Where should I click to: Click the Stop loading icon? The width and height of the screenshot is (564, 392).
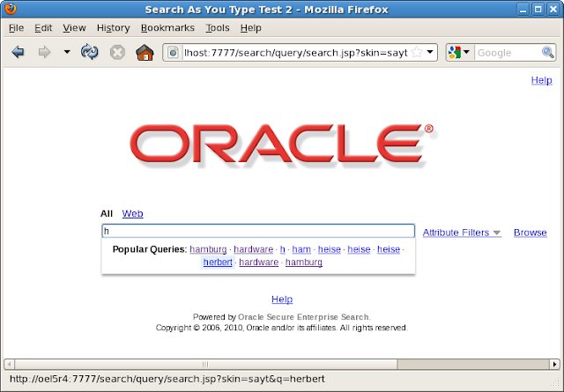(117, 53)
